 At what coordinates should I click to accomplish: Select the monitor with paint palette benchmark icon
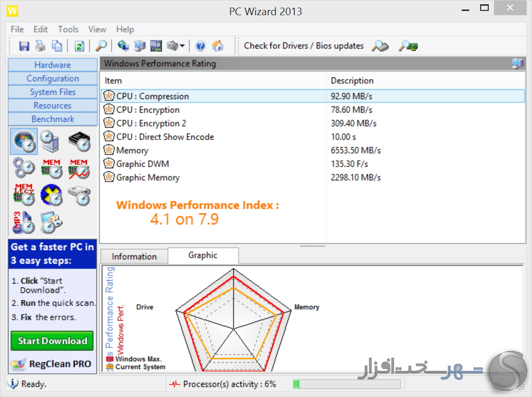[x=51, y=222]
